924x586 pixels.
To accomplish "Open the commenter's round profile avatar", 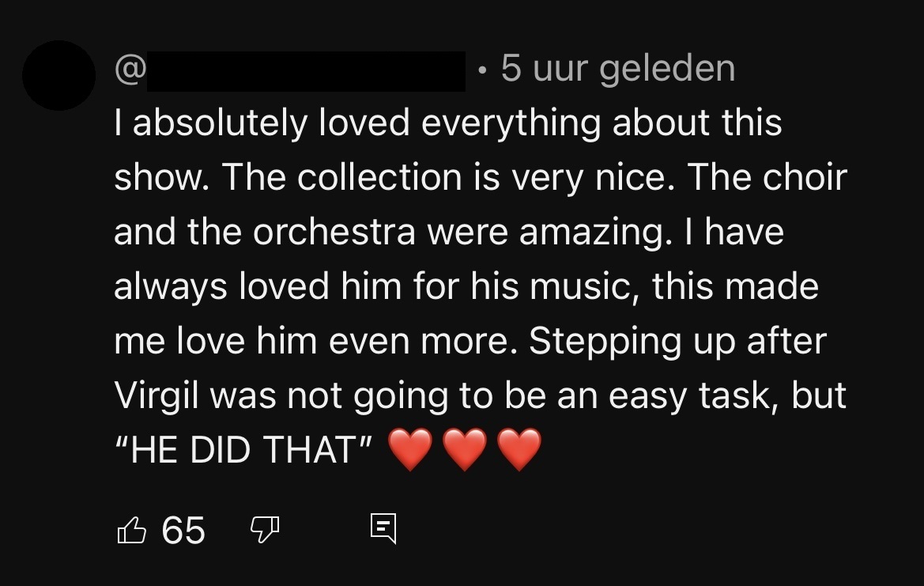I will [x=58, y=75].
